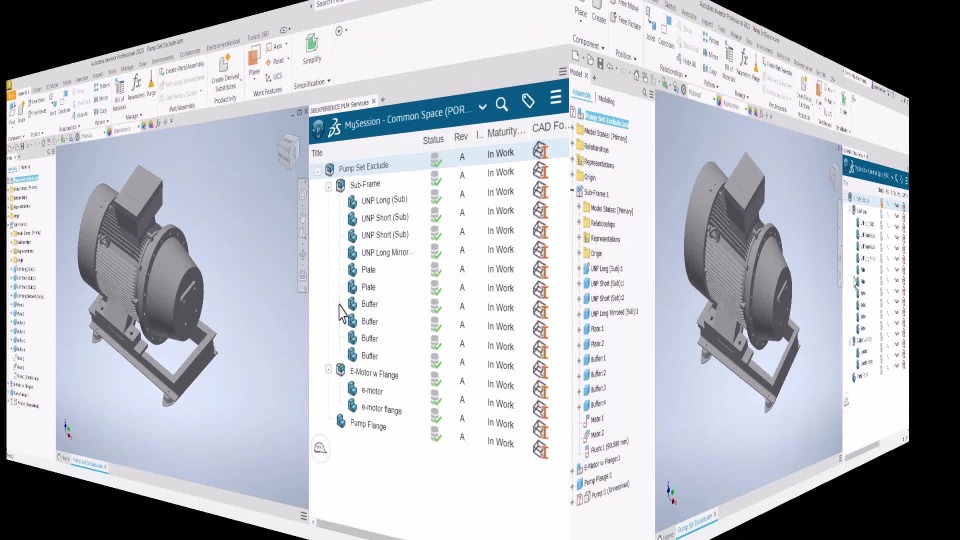Click the Title column header

[317, 153]
